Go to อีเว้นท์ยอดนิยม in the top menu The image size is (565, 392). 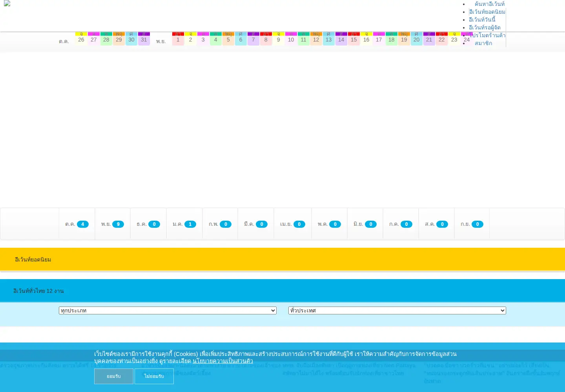[487, 12]
